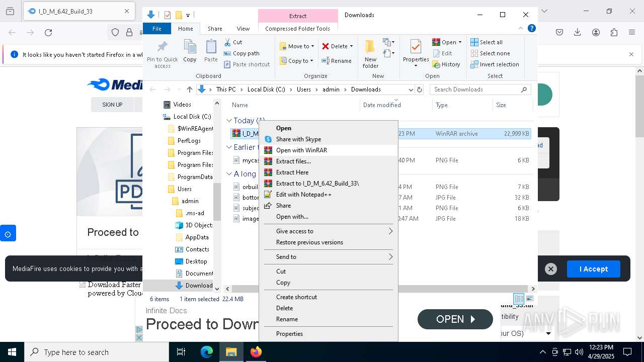Expand Send to submenu arrow
This screenshot has width=644, height=362.
pos(390,257)
